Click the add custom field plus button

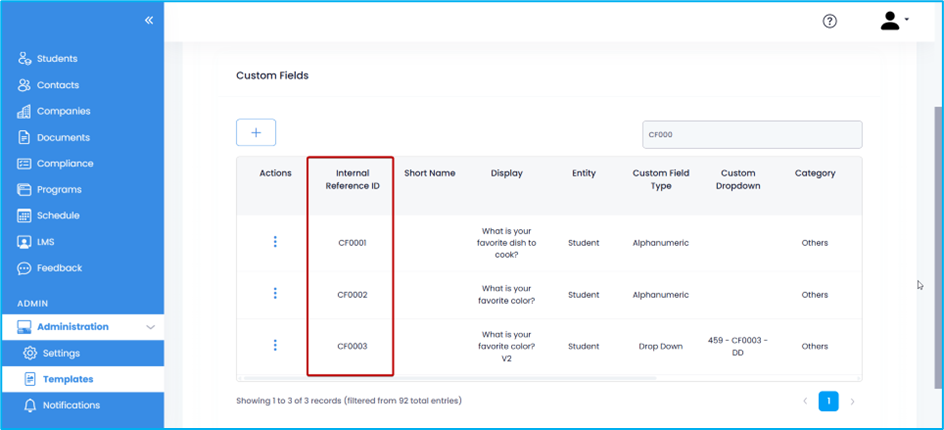click(x=256, y=133)
